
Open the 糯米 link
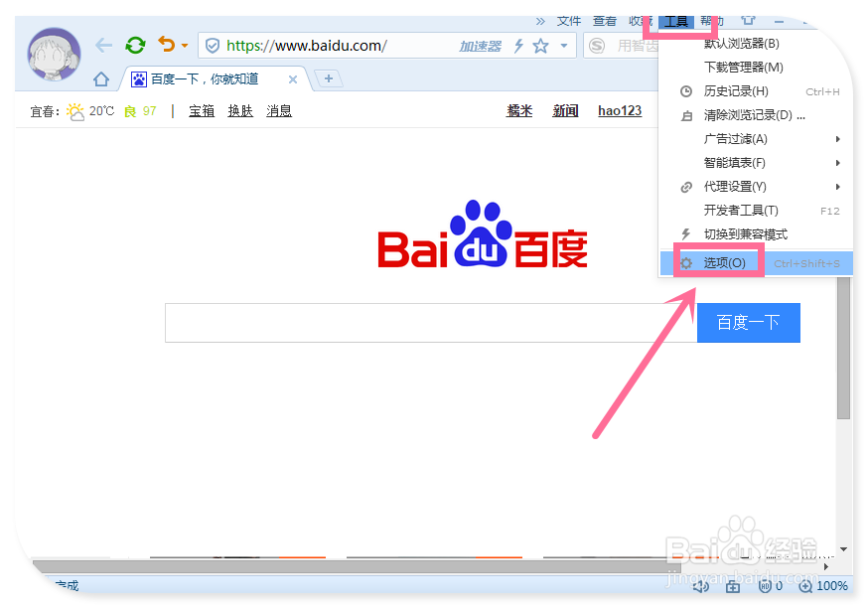(519, 111)
